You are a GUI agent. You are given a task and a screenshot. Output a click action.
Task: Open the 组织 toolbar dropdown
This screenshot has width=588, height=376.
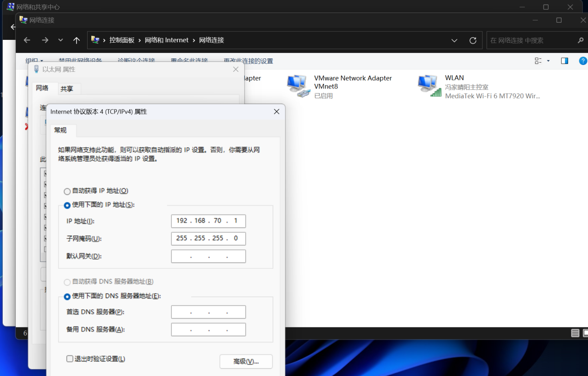[x=34, y=61]
